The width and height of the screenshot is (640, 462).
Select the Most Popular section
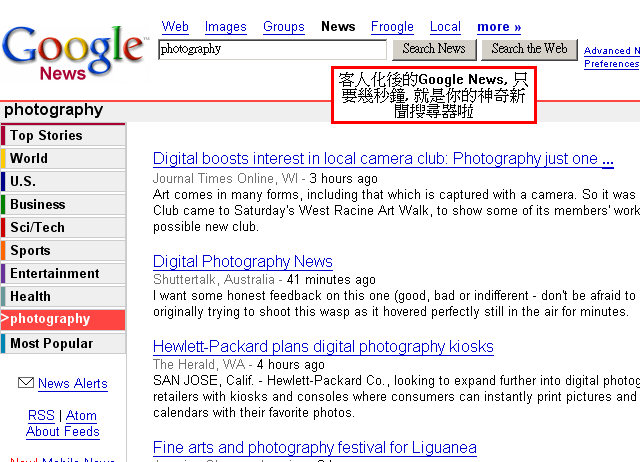63,343
